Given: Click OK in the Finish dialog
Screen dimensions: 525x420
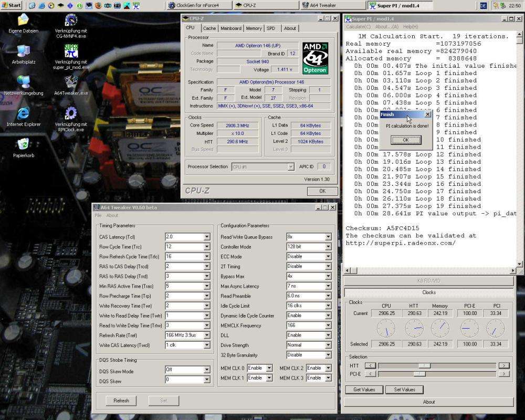Looking at the screenshot, I should [x=405, y=140].
